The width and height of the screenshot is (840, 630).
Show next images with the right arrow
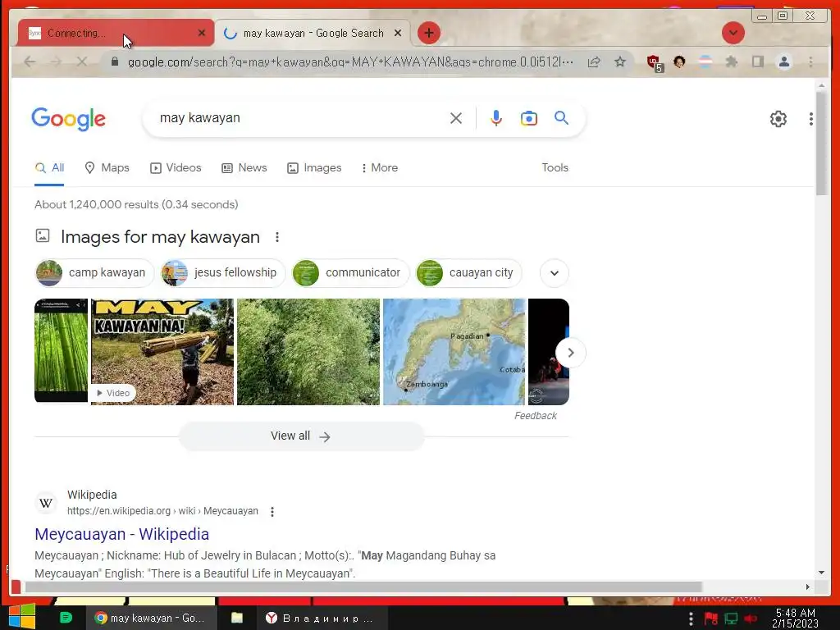coord(571,353)
